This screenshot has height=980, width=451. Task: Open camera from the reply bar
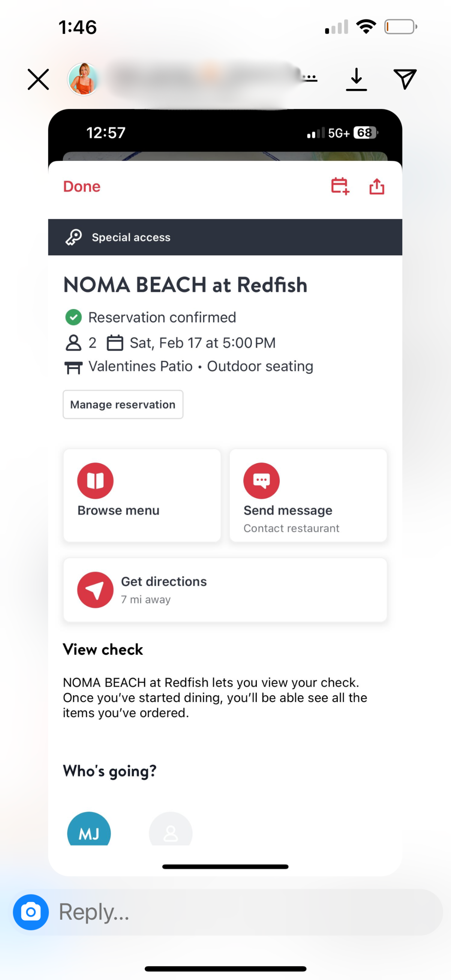[x=31, y=912]
